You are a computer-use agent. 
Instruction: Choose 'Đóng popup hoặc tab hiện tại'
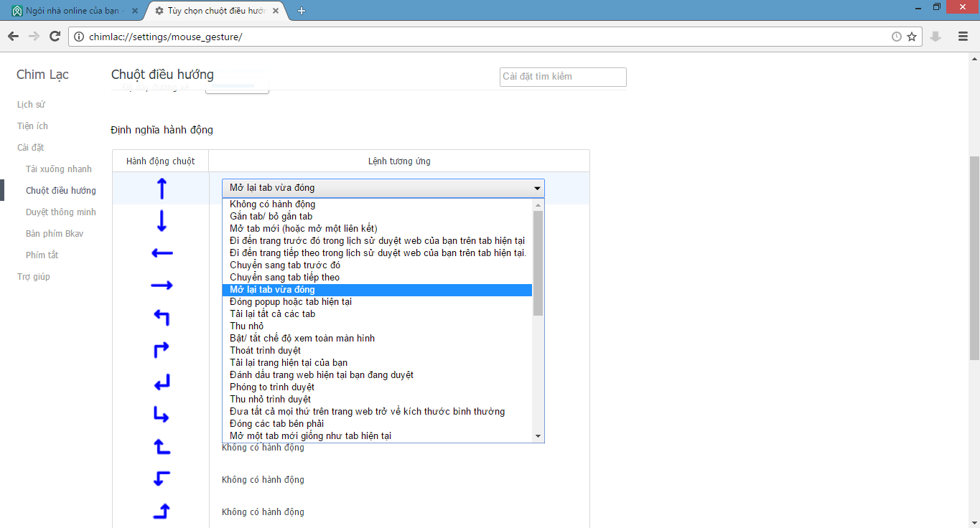(377, 302)
